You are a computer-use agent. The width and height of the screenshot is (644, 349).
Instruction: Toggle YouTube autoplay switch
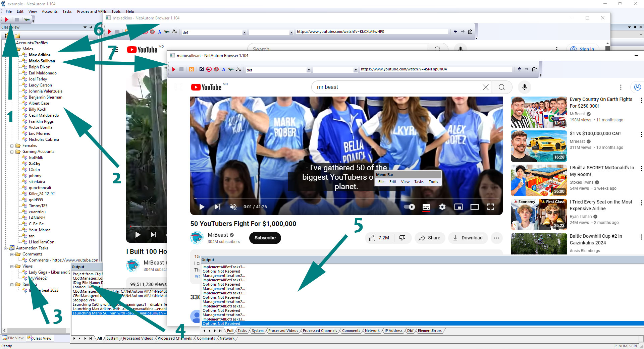click(x=410, y=207)
